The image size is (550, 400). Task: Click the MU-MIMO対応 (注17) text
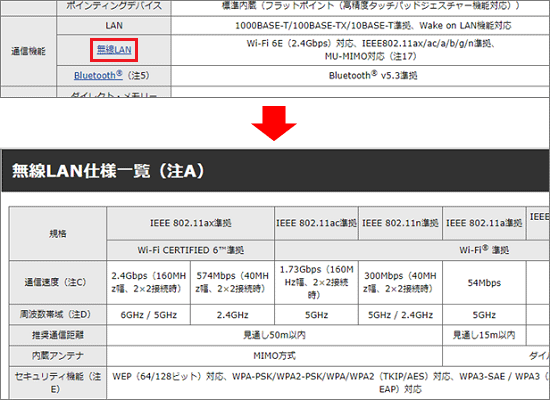[x=370, y=56]
